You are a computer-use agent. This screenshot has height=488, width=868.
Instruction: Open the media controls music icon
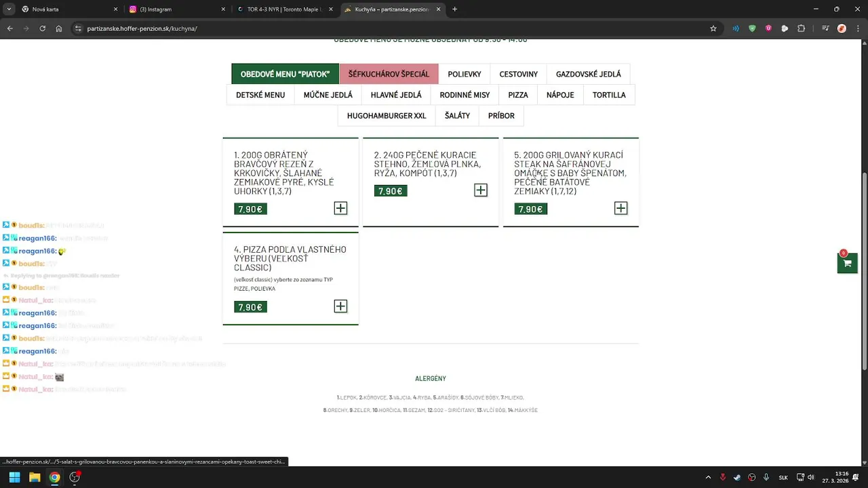825,28
